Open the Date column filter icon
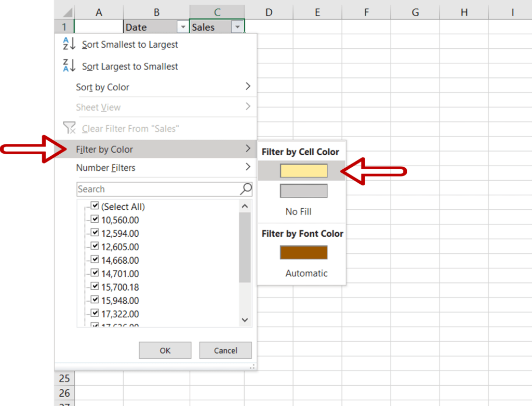Image resolution: width=532 pixels, height=406 pixels. point(183,26)
